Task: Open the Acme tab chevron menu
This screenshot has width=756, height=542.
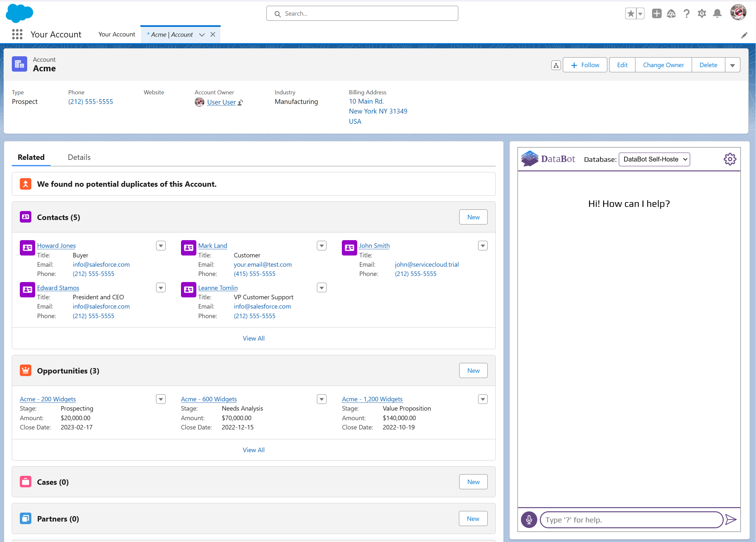Action: (x=202, y=35)
